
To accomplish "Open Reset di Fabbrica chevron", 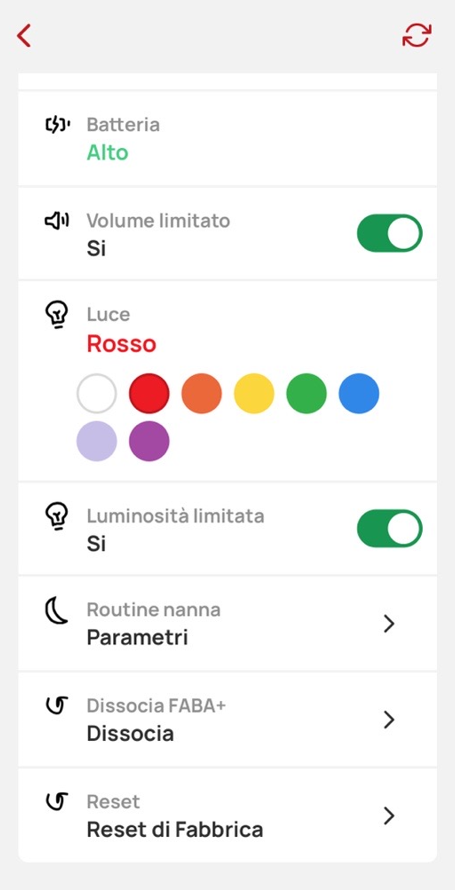I will [389, 816].
